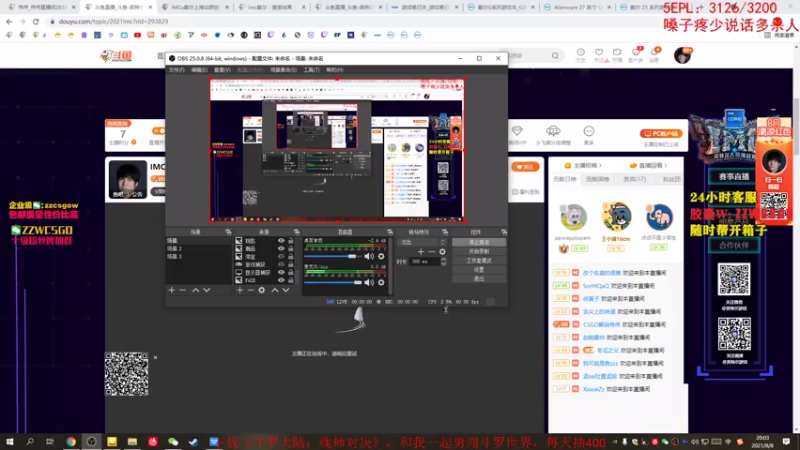The height and width of the screenshot is (450, 800).
Task: Toggle lock on first source row
Action: pos(291,240)
